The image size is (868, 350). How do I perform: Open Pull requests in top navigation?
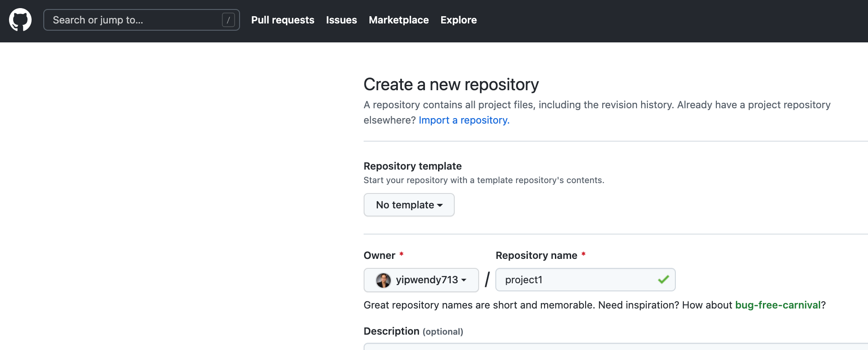pos(282,20)
